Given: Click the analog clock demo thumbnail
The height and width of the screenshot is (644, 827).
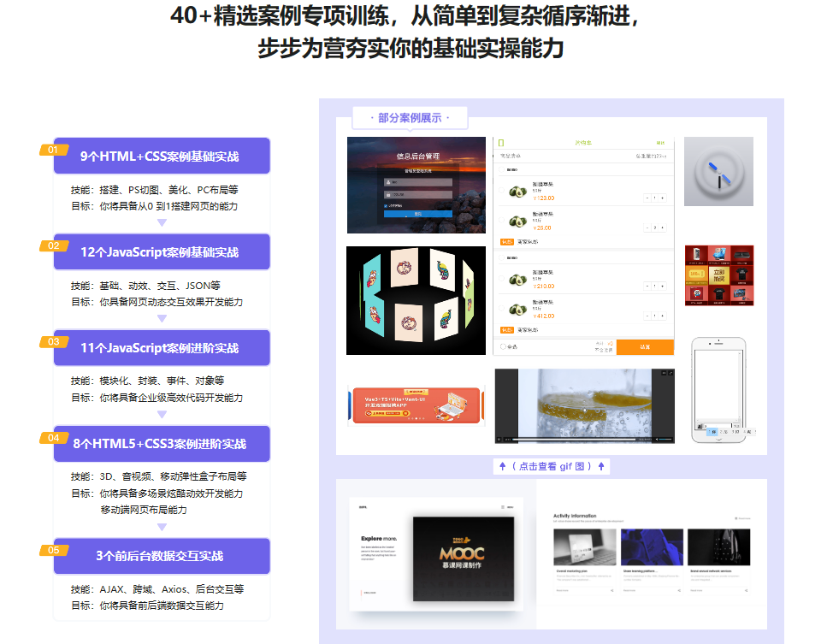Looking at the screenshot, I should click(718, 171).
